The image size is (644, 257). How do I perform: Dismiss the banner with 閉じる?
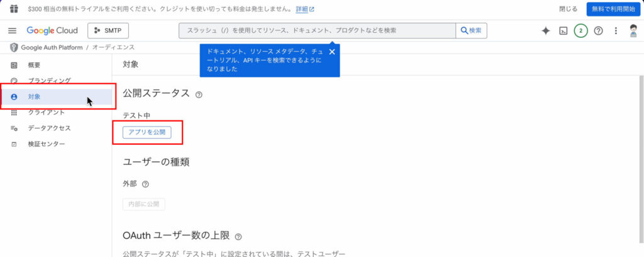(568, 9)
